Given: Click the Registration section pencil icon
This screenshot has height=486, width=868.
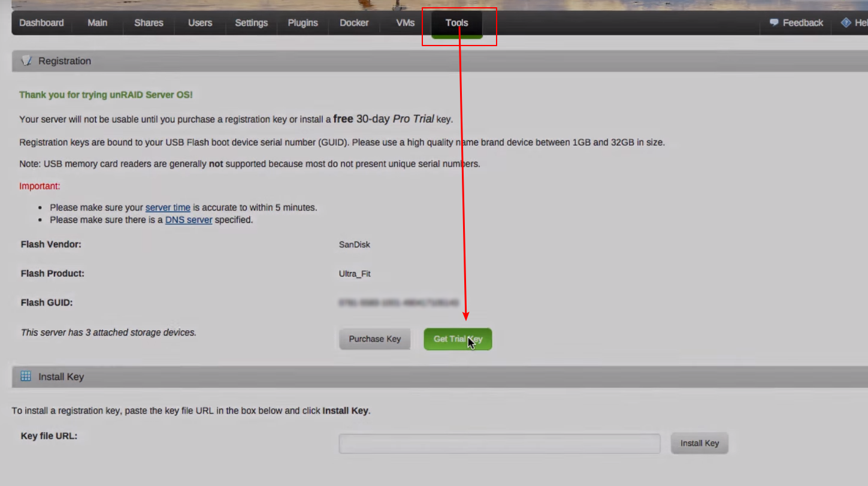Looking at the screenshot, I should pyautogui.click(x=26, y=61).
